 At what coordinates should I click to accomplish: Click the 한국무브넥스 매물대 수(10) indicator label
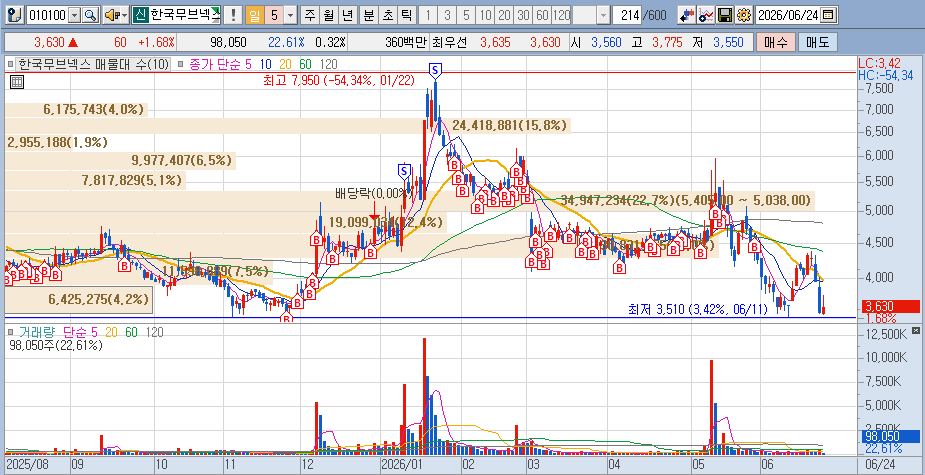tap(93, 63)
